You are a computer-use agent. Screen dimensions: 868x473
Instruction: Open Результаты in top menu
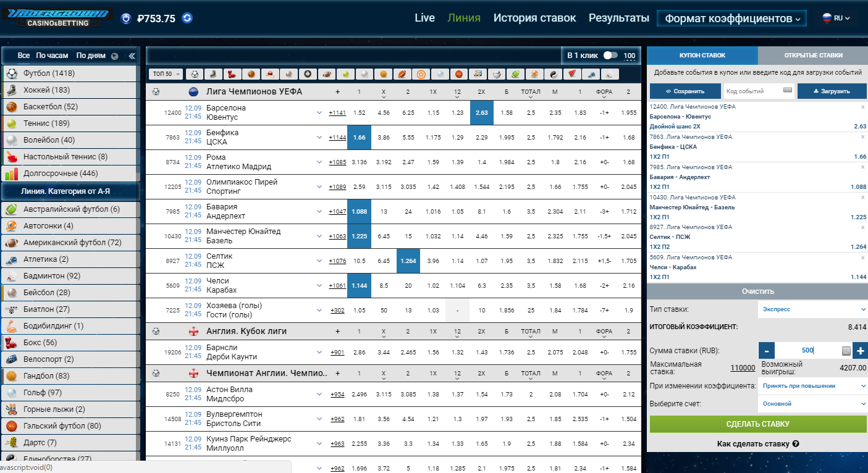tap(618, 18)
